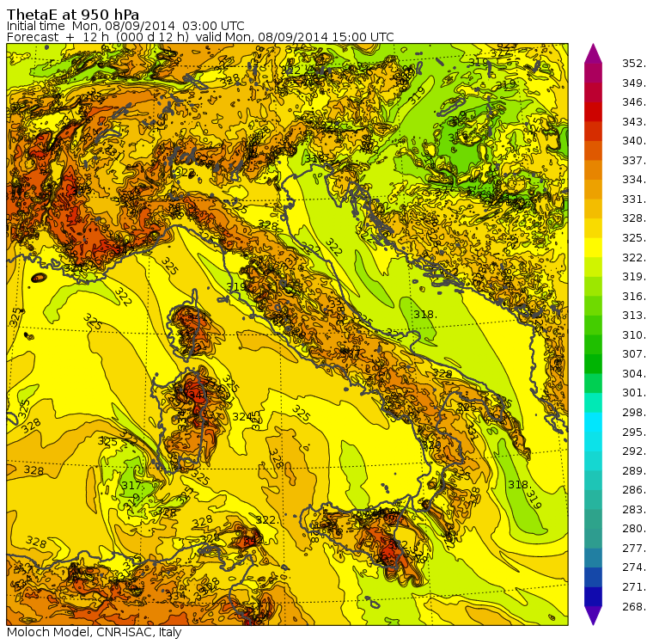Viewport: 653px width, 644px height.
Task: Click the '301.' colorbar label
Action: (634, 393)
